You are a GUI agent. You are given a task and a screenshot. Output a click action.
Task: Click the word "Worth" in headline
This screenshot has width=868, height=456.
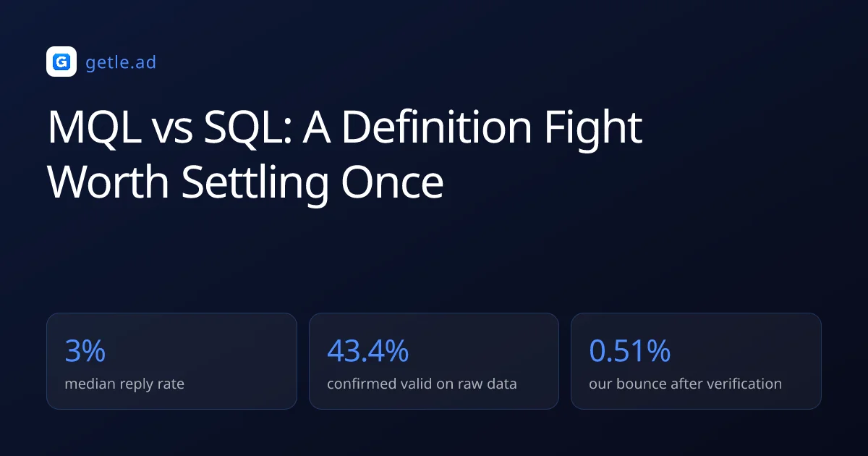tap(109, 182)
